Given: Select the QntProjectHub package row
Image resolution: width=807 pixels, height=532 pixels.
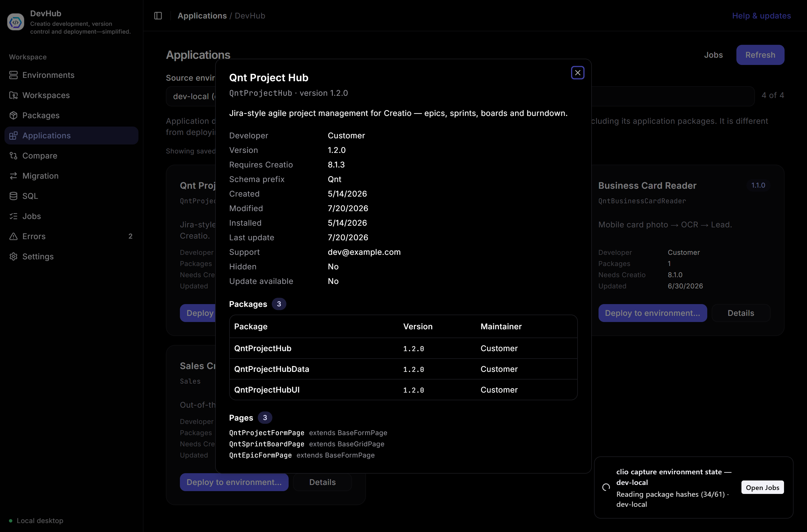Looking at the screenshot, I should coord(403,348).
